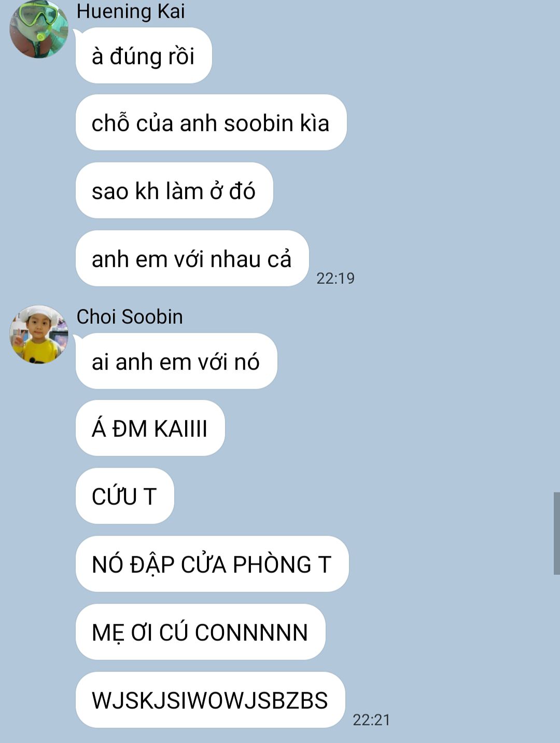560x743 pixels.
Task: Select the 'sao kh làm ở đó' message
Action: coord(174,190)
